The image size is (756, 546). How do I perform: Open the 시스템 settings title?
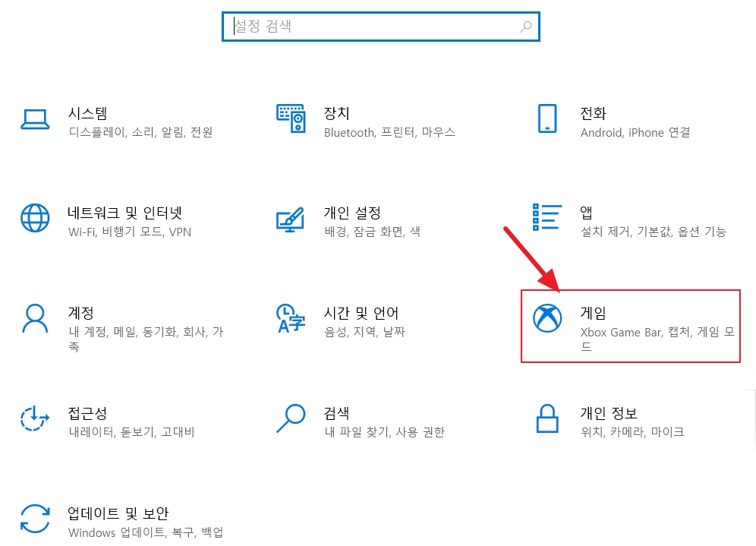88,113
